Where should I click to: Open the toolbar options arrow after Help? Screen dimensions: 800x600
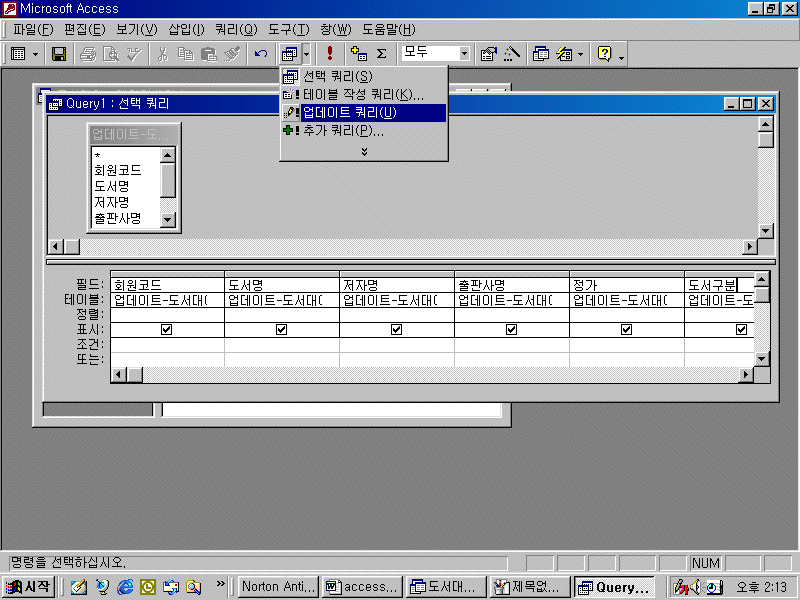[621, 56]
